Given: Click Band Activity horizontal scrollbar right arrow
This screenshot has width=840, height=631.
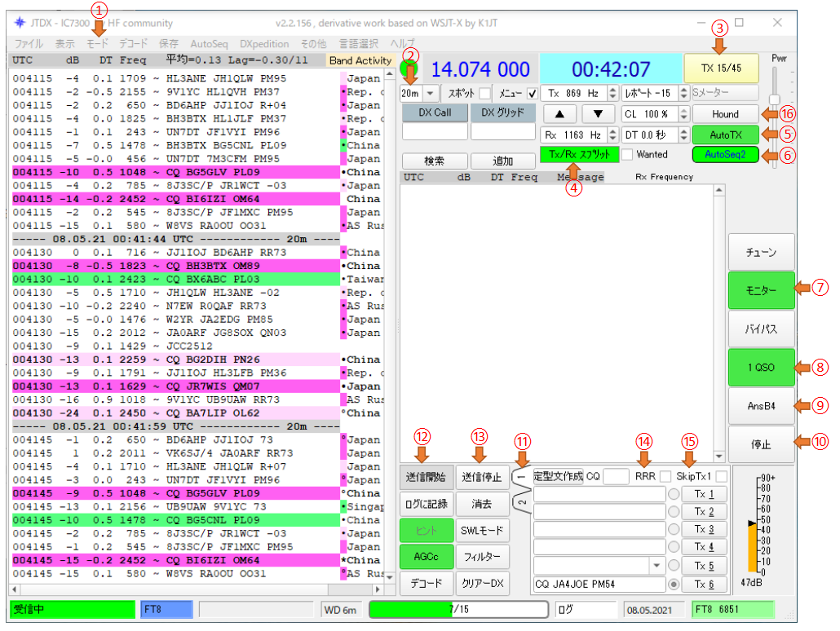Looking at the screenshot, I should pos(378,589).
